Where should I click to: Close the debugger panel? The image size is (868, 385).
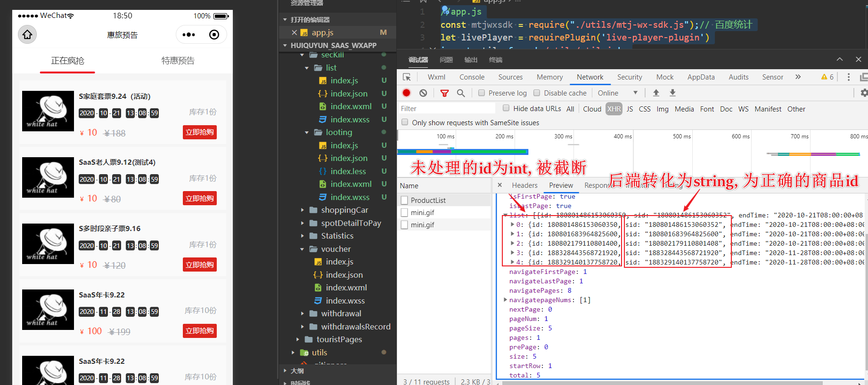point(859,59)
